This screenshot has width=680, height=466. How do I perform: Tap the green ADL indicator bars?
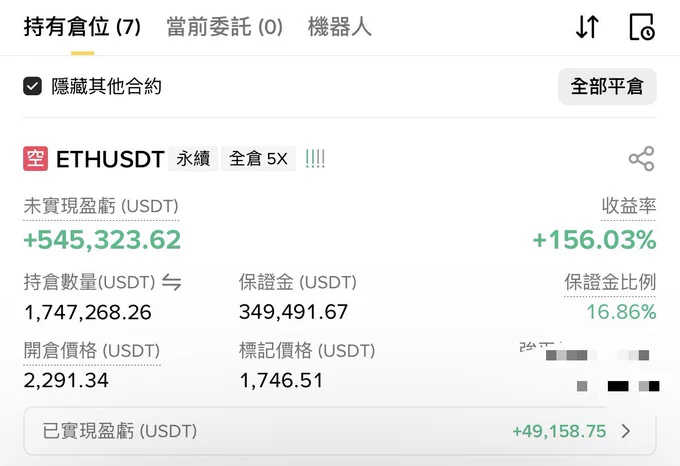(315, 159)
